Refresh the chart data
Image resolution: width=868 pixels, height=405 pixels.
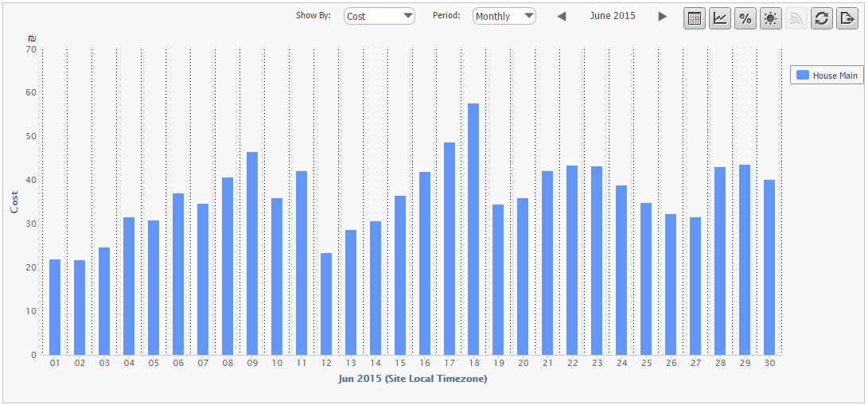(822, 18)
